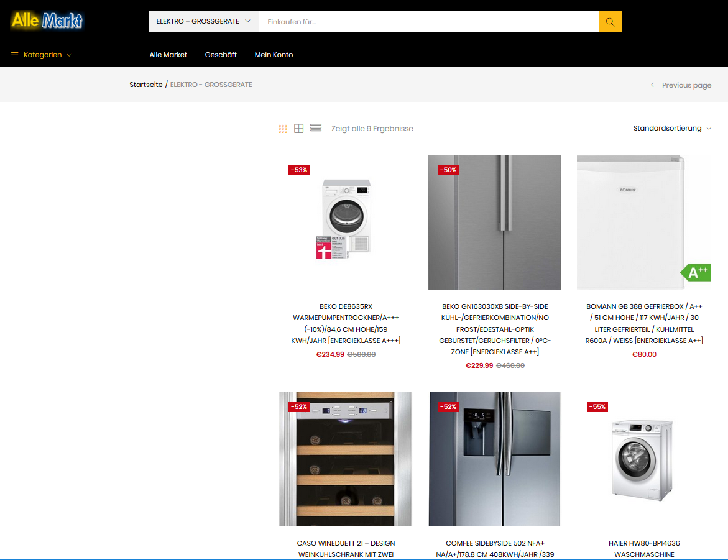Open COMFEE SideBySide 502 NFA+ product title
The height and width of the screenshot is (560, 728).
[x=495, y=549]
